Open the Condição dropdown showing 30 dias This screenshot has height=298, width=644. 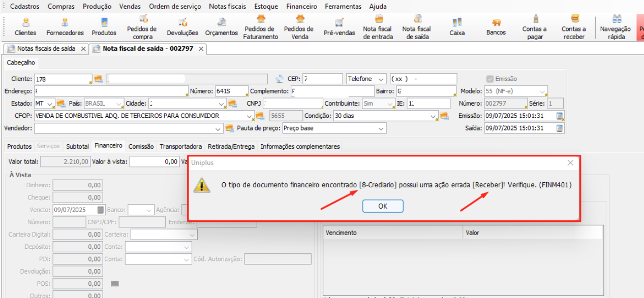point(434,116)
